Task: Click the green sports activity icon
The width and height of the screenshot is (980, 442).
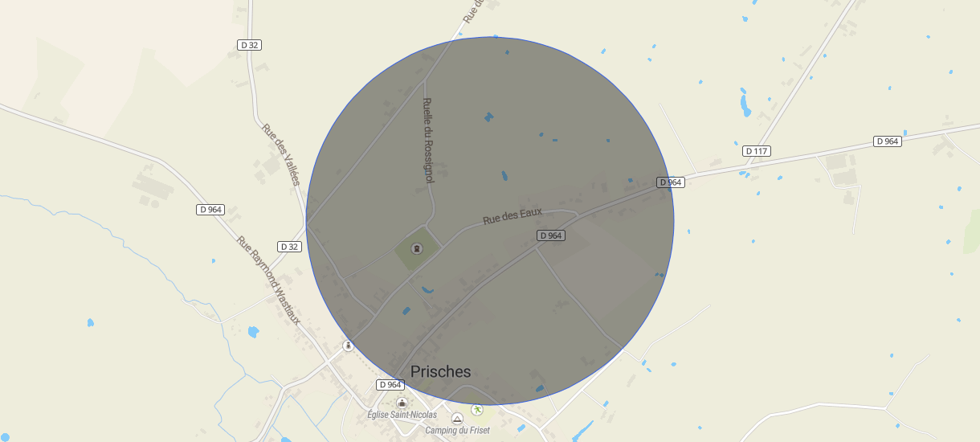Action: click(x=477, y=410)
